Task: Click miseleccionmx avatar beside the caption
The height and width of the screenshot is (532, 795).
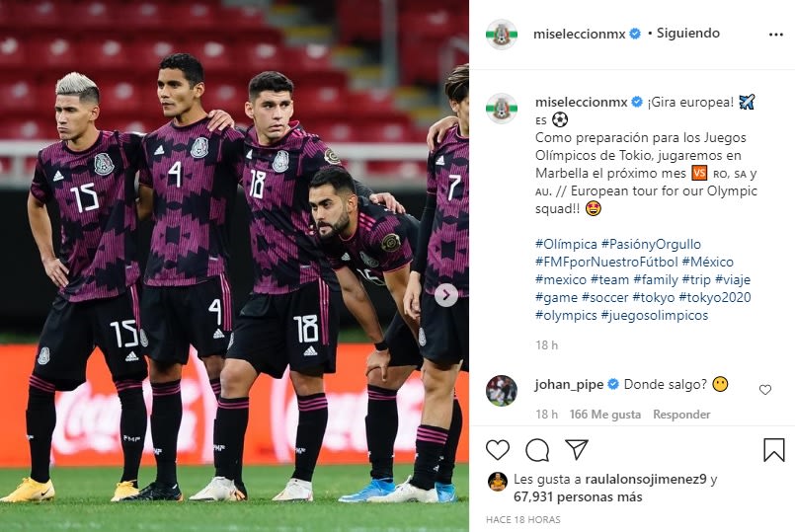Action: pyautogui.click(x=502, y=108)
